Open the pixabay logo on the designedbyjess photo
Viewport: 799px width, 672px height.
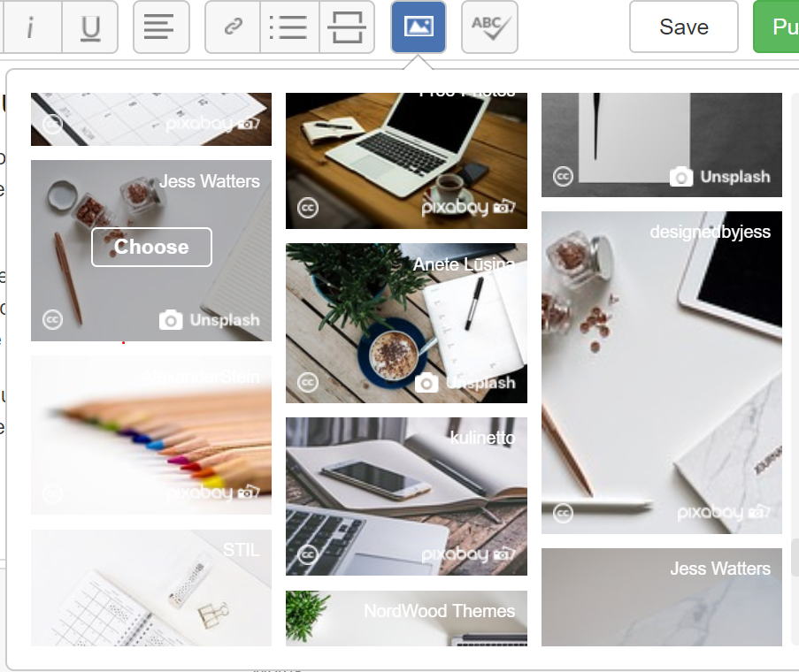724,512
